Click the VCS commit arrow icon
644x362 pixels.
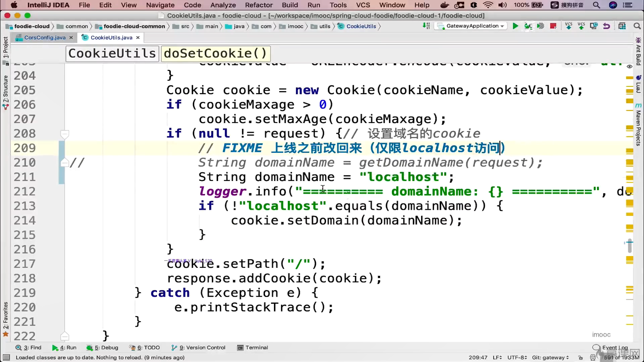click(581, 26)
